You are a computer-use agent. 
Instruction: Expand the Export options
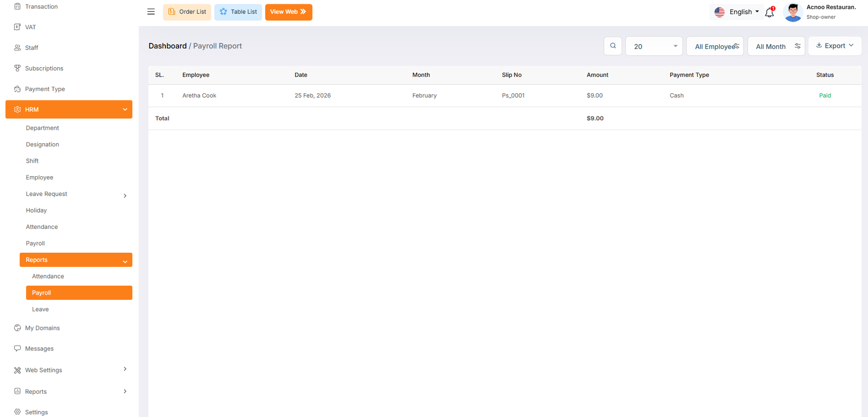tap(834, 46)
